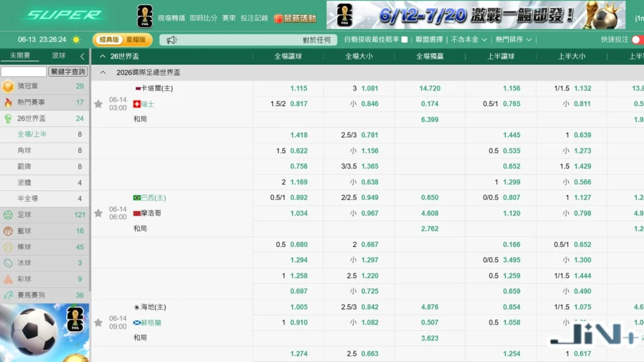Switch to 星耀版 version
Image resolution: width=644 pixels, height=362 pixels.
point(136,40)
